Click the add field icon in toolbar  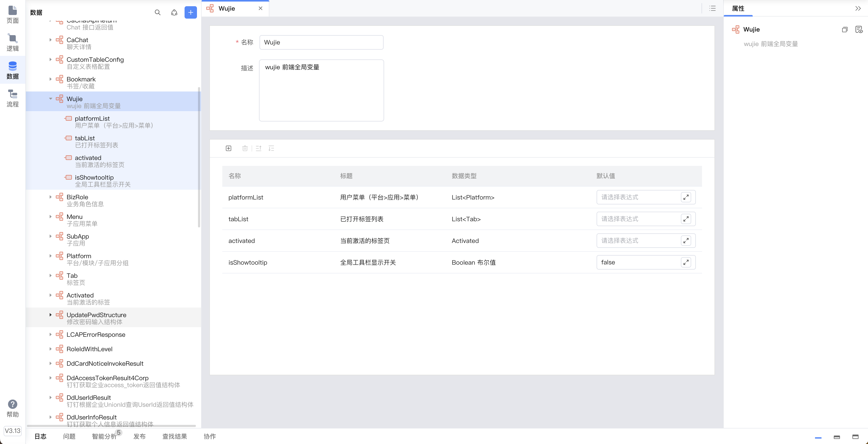click(229, 148)
